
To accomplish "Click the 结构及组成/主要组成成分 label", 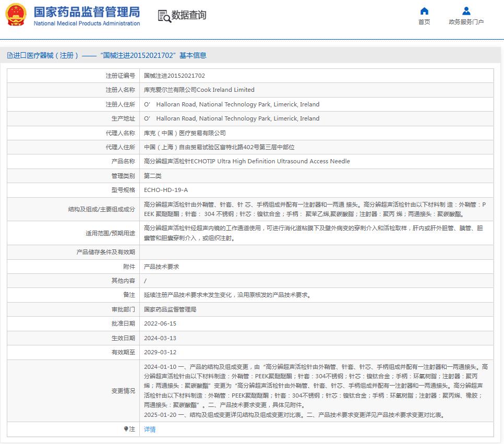I will 101,209.
